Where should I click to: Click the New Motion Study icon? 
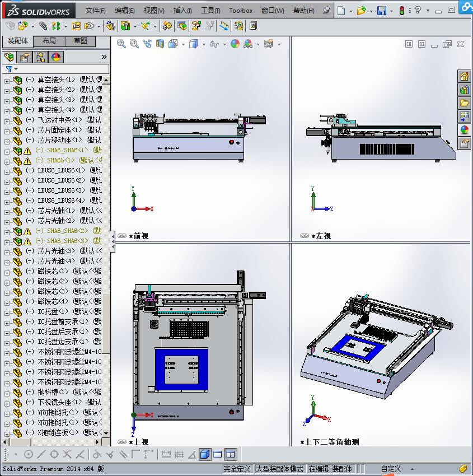click(x=167, y=26)
